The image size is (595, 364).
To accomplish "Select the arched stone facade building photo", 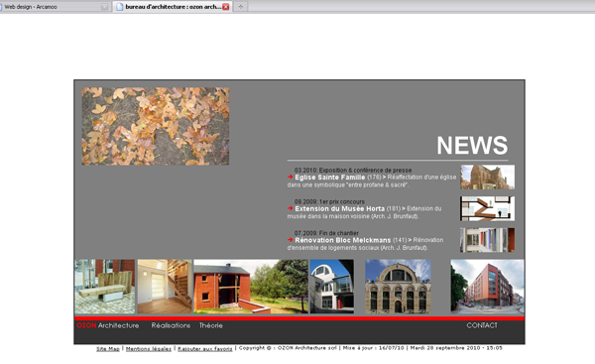I will point(398,287).
